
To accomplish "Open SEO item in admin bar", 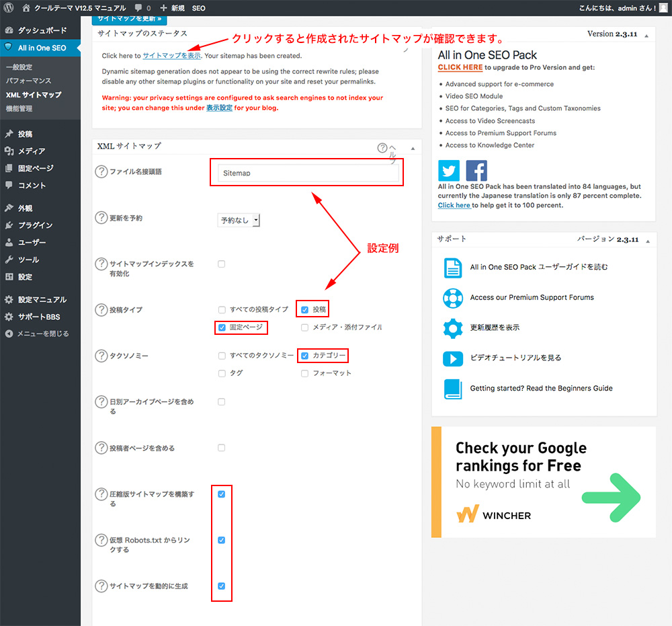I will tap(198, 8).
